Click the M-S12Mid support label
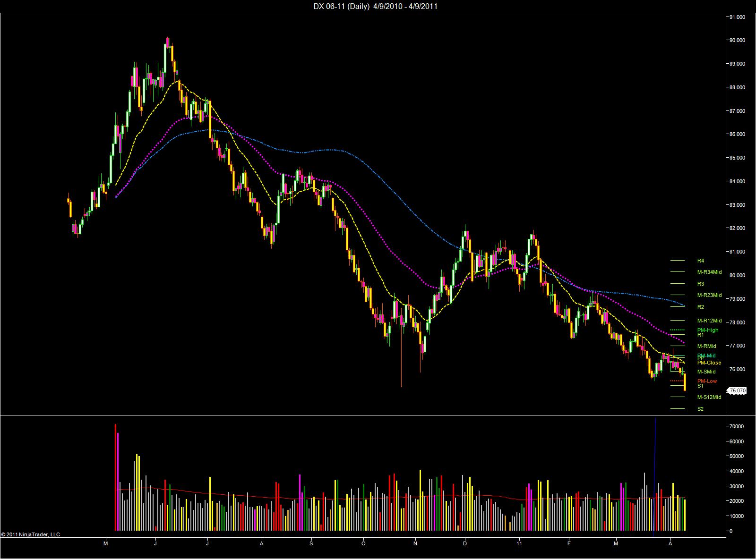 tap(709, 397)
